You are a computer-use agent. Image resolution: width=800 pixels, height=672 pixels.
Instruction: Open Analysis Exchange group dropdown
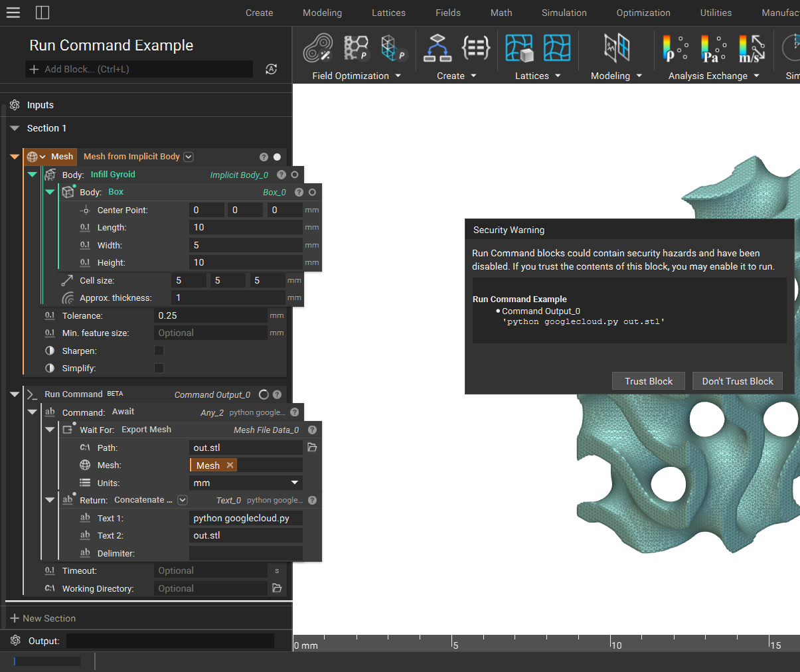click(756, 76)
